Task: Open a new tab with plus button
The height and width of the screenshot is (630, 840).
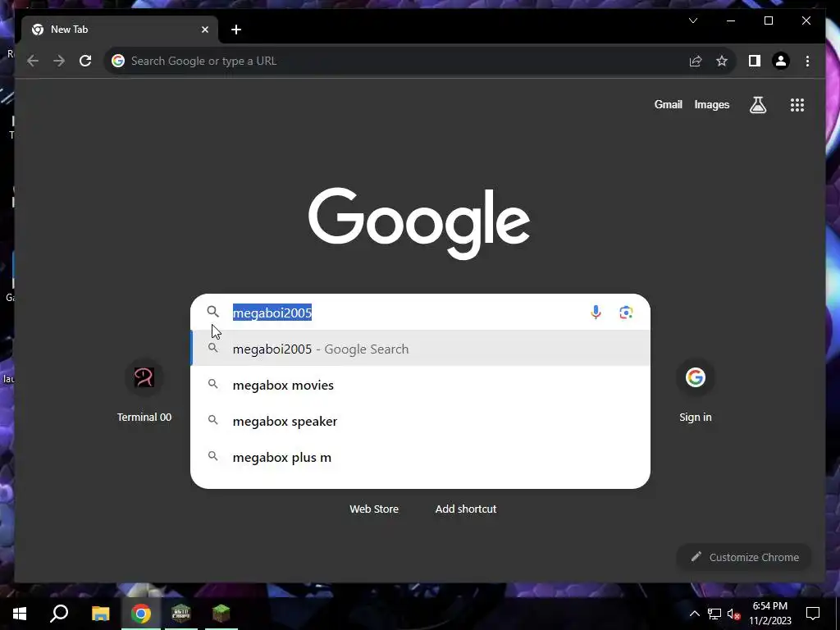Action: pyautogui.click(x=236, y=30)
